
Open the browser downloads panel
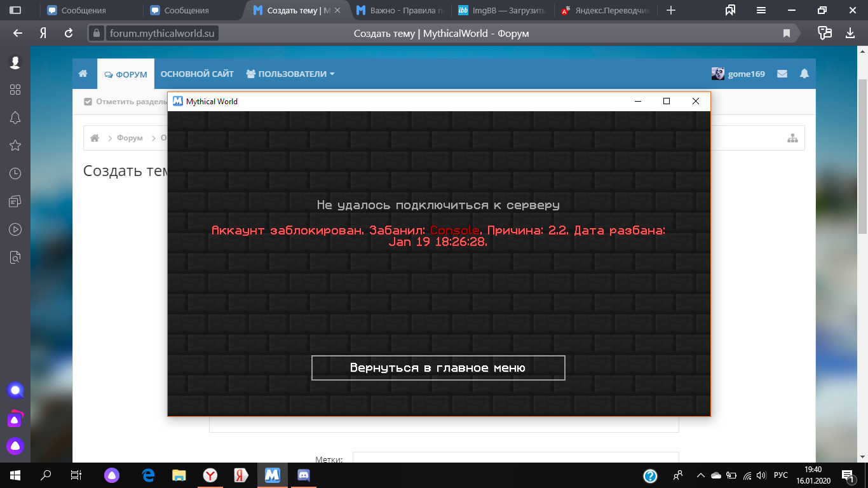point(850,33)
